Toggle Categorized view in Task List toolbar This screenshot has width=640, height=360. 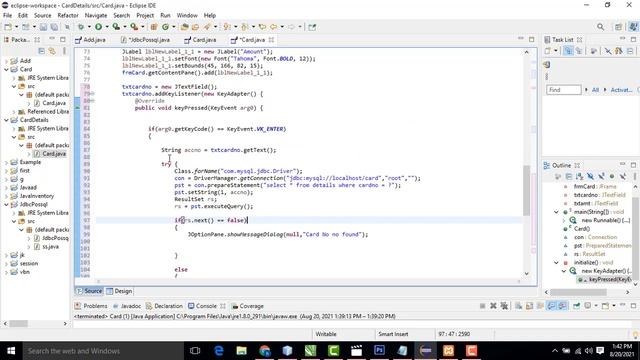click(x=568, y=51)
